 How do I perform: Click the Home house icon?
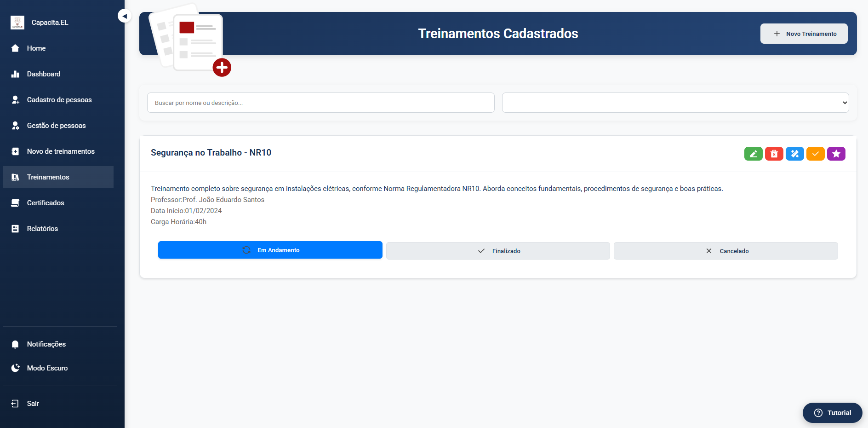coord(15,48)
